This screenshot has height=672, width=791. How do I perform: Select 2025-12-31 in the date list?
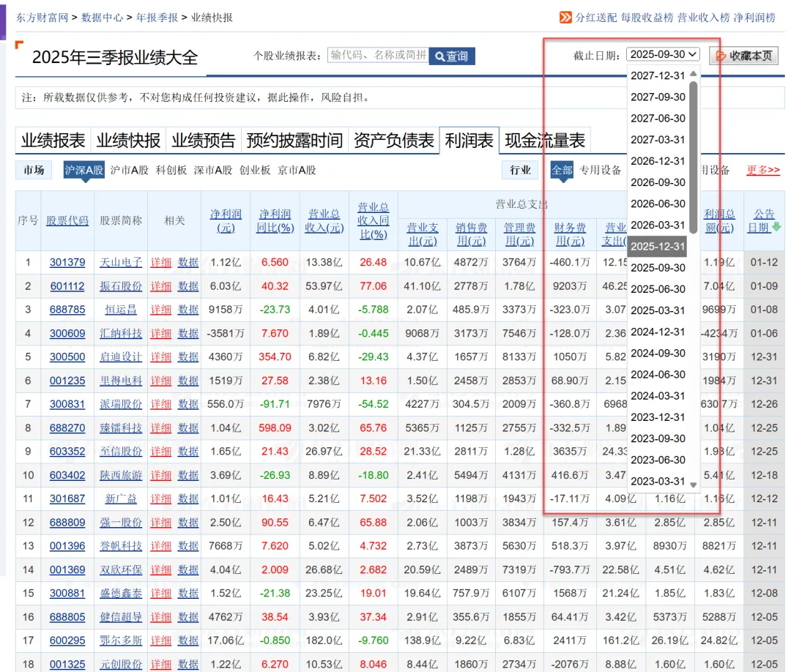tap(658, 247)
